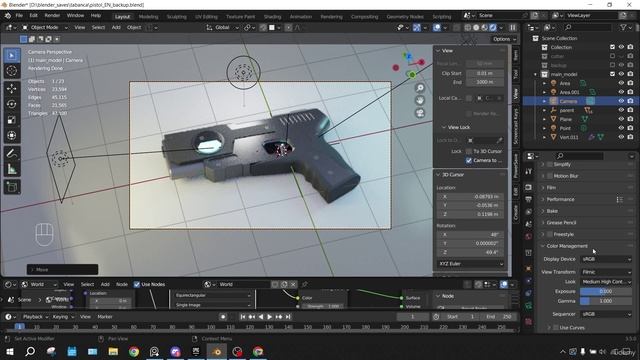Open View Transform Filmic dropdown

(606, 272)
